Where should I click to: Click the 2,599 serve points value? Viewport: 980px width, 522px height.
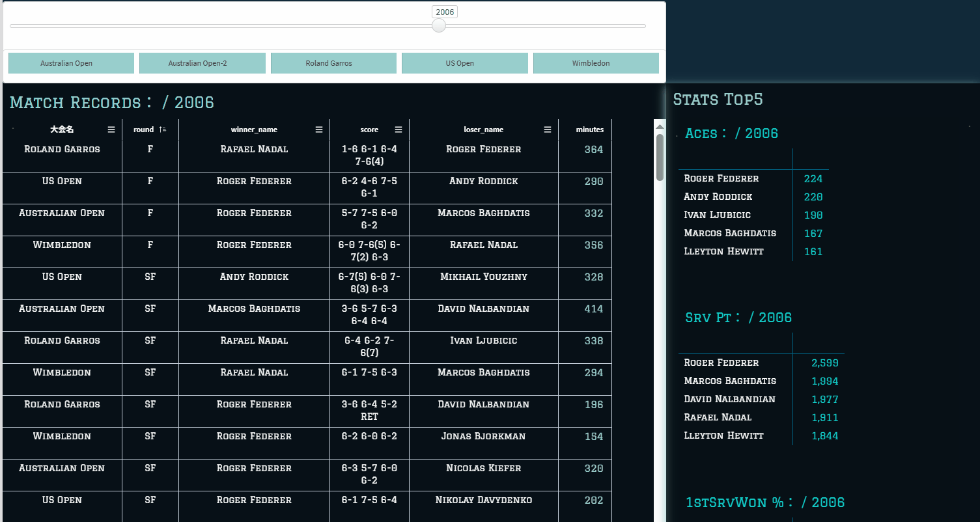825,363
